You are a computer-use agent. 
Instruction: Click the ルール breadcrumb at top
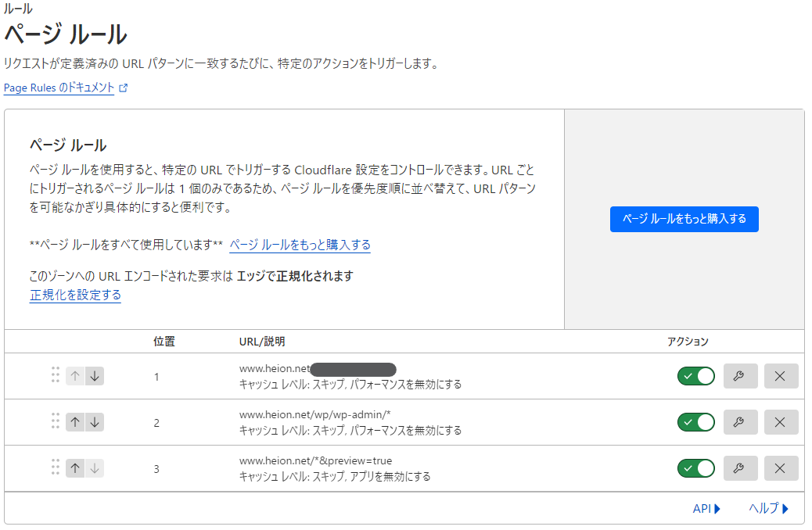click(x=18, y=9)
